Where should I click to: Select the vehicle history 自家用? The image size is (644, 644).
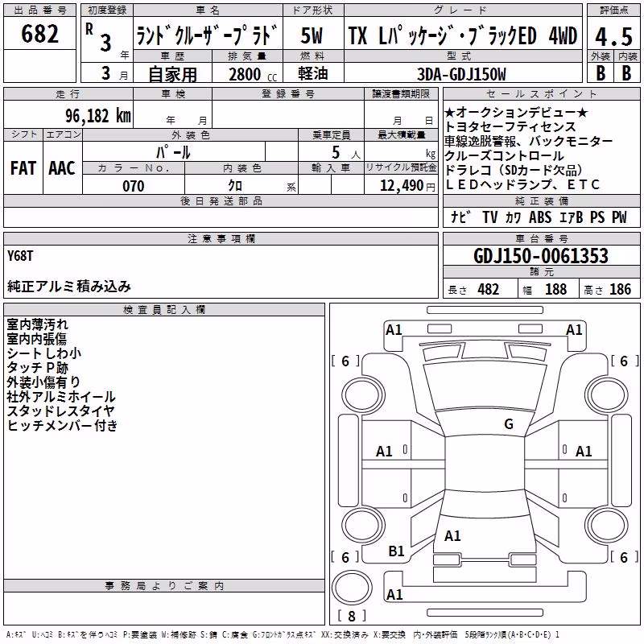(172, 74)
